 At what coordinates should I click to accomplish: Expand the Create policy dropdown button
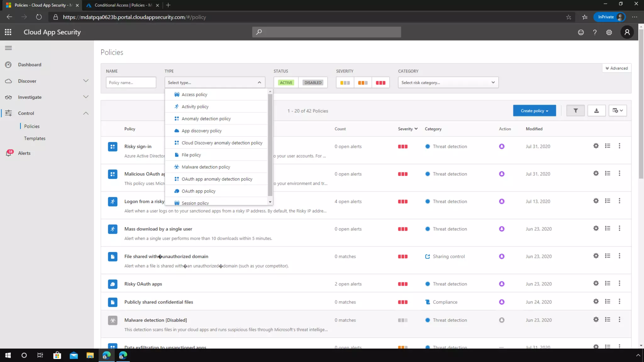coord(534,111)
